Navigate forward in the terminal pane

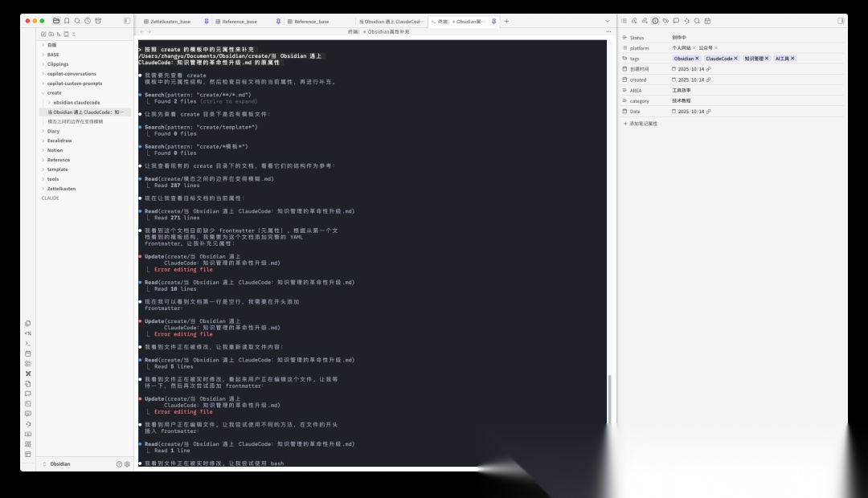[x=149, y=31]
